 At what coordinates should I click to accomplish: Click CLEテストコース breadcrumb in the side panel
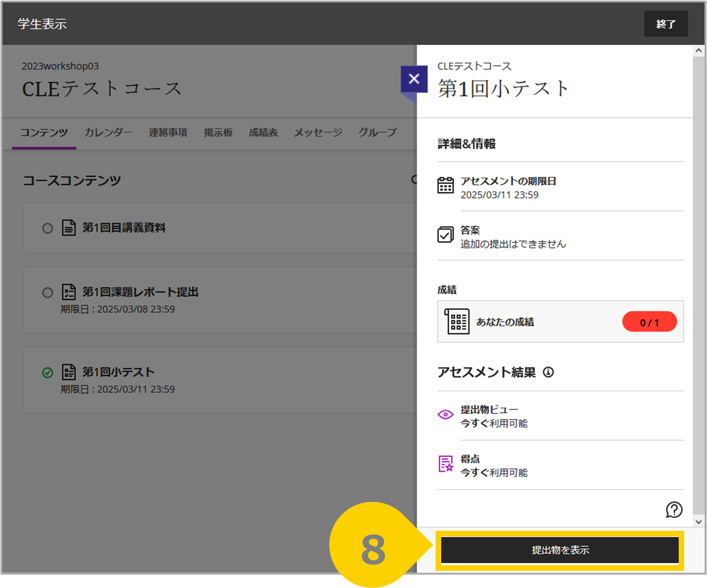pos(474,66)
